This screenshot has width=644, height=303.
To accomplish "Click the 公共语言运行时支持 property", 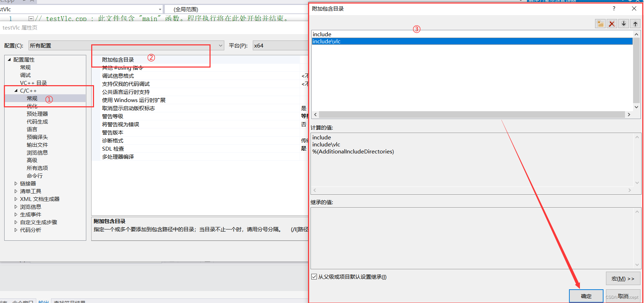I will pyautogui.click(x=200, y=92).
